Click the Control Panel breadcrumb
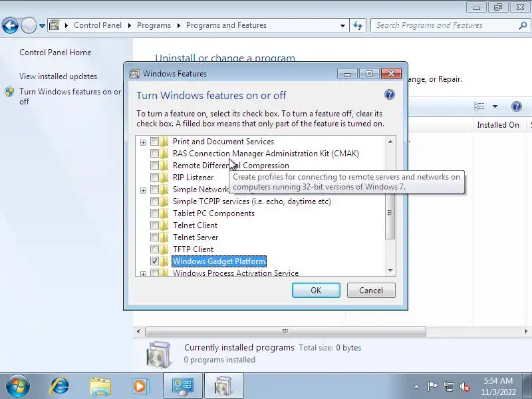Screen dimensions: 532x399 click(x=98, y=25)
